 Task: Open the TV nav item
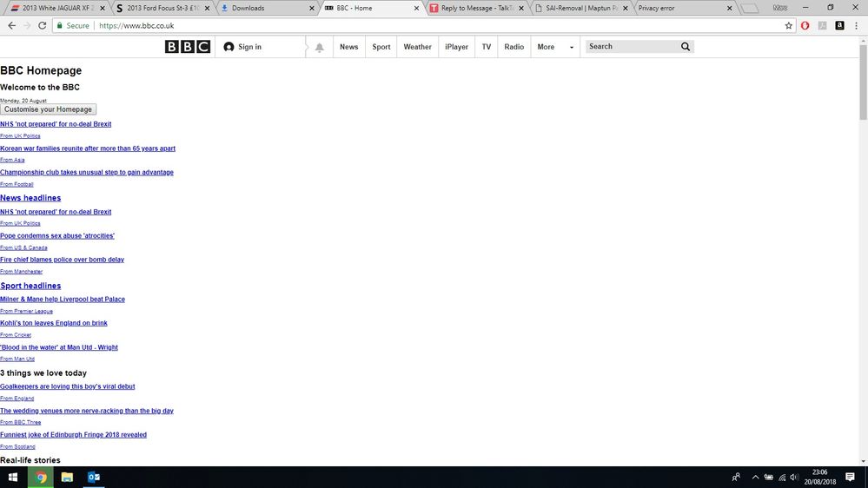486,47
